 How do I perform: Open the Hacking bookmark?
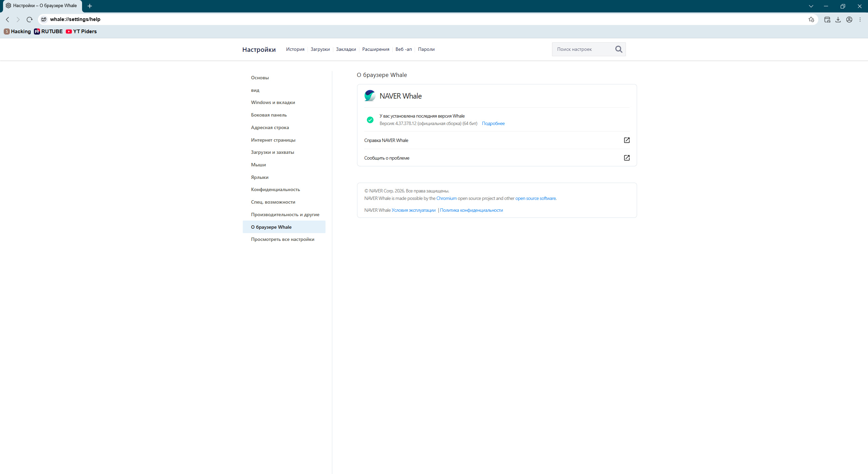(17, 31)
